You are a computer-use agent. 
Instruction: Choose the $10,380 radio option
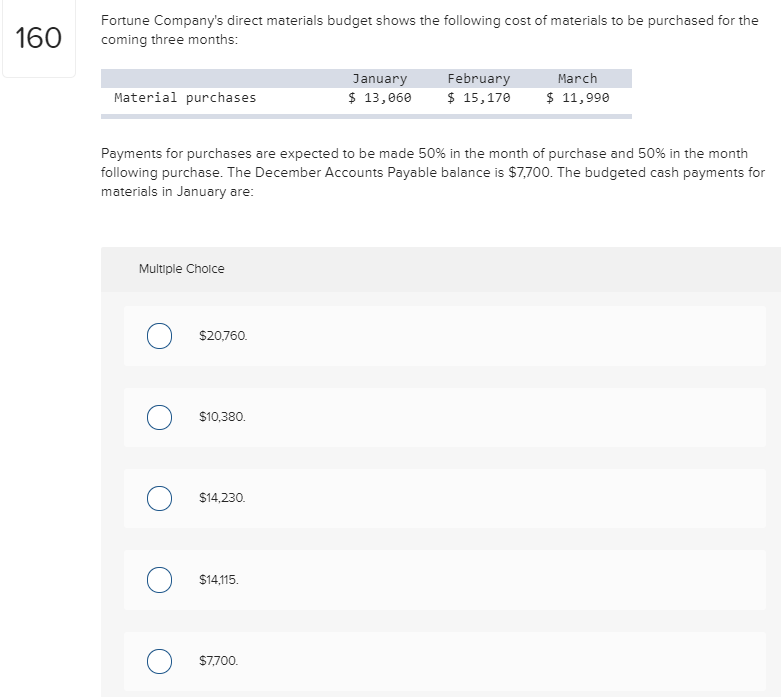click(158, 417)
